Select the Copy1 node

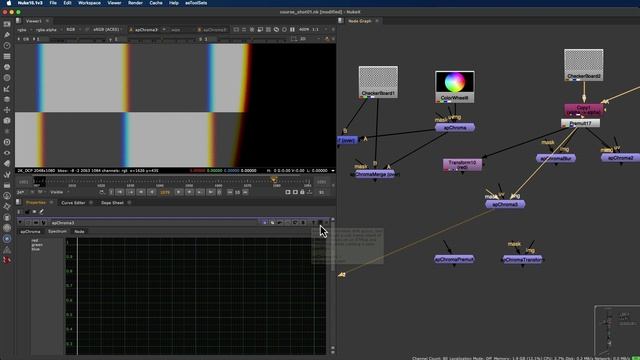point(584,110)
